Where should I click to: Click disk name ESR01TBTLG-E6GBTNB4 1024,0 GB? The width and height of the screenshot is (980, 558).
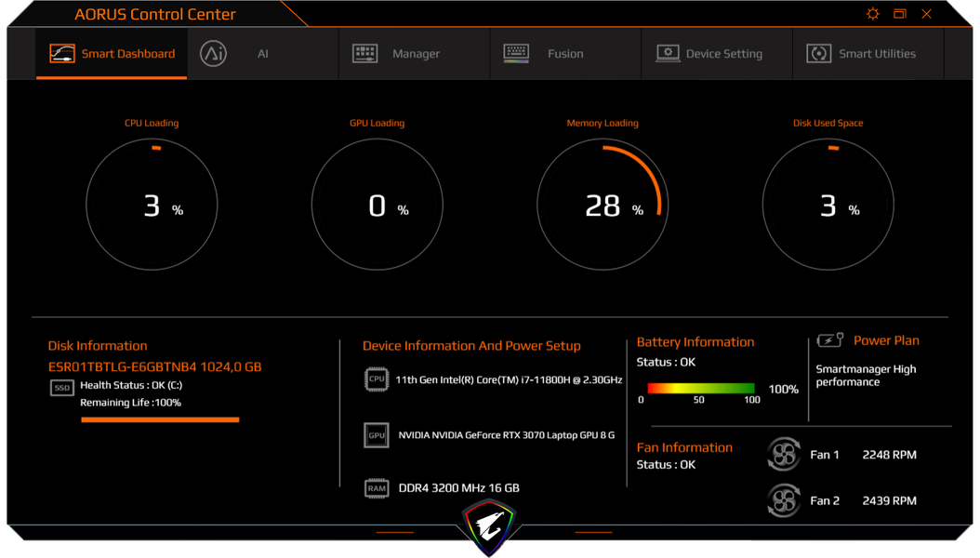[x=155, y=366]
